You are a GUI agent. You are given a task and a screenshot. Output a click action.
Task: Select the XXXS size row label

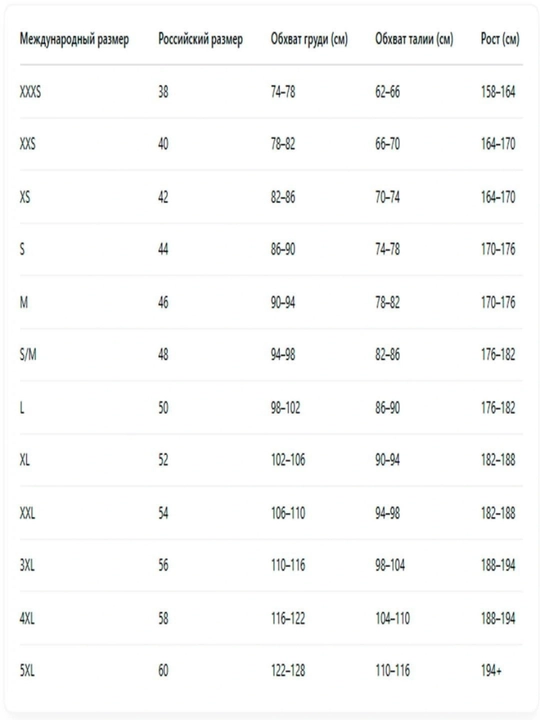coord(30,92)
